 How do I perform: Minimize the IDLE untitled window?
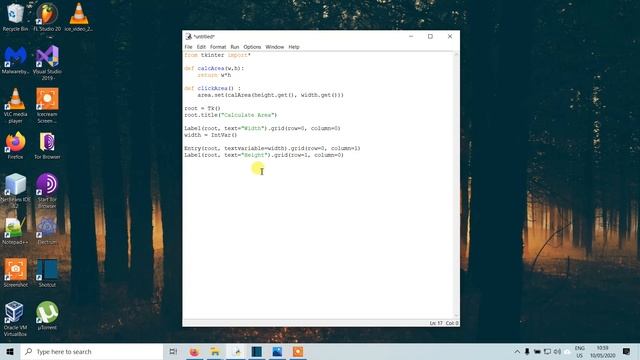pos(411,36)
